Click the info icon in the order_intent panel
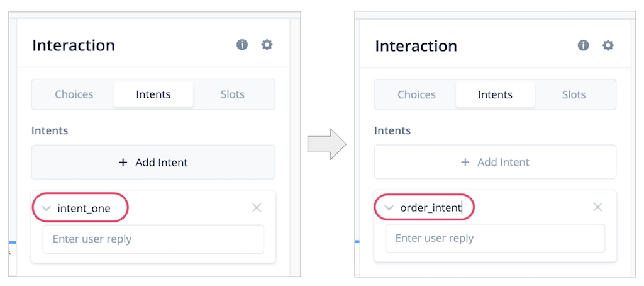 583,45
